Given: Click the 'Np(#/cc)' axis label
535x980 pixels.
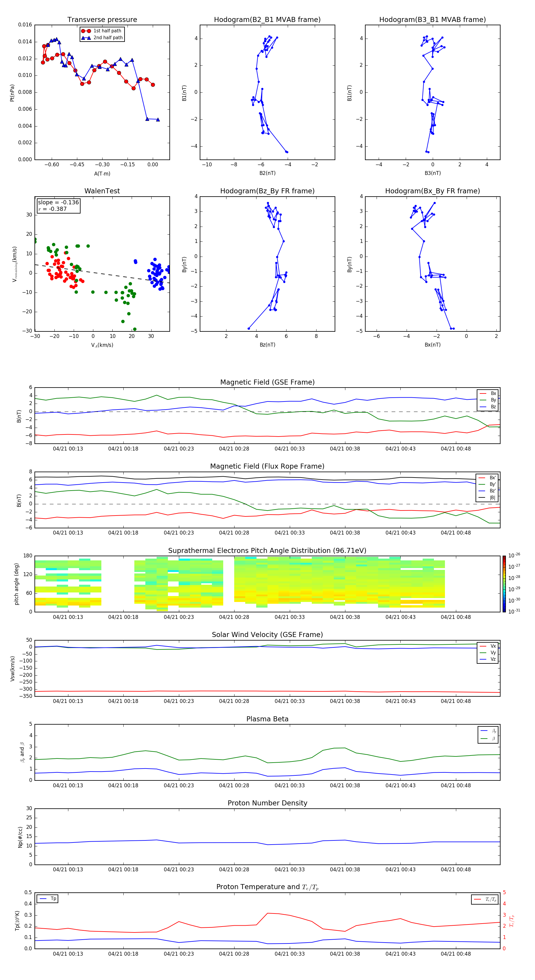Looking at the screenshot, I should click(x=20, y=837).
